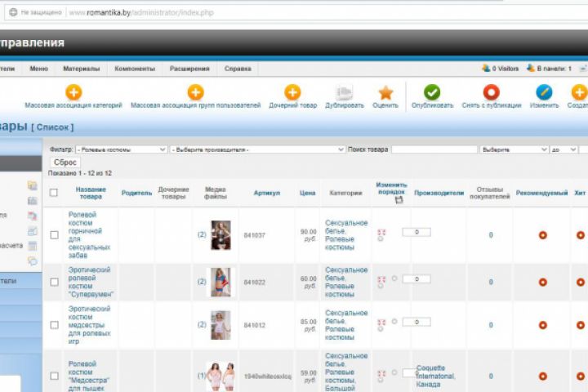
Task: Open the Расширения menu
Action: pyautogui.click(x=189, y=69)
